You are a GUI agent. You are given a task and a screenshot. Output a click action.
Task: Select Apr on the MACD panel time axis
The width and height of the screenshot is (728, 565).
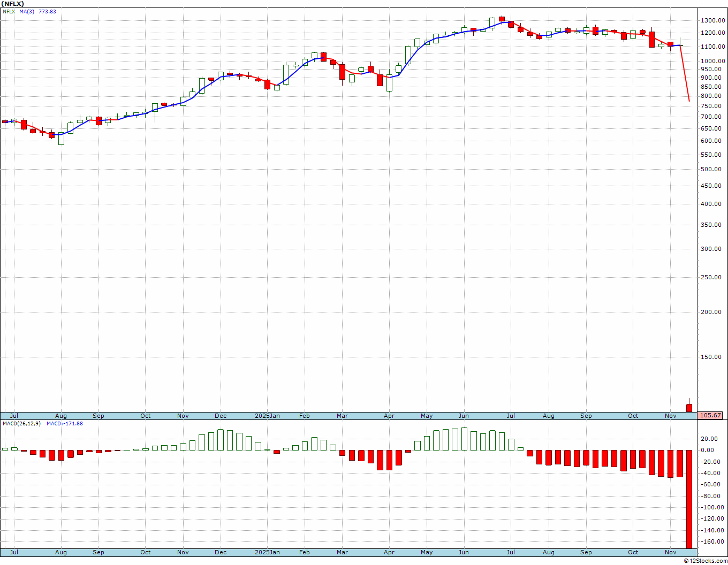pyautogui.click(x=389, y=552)
